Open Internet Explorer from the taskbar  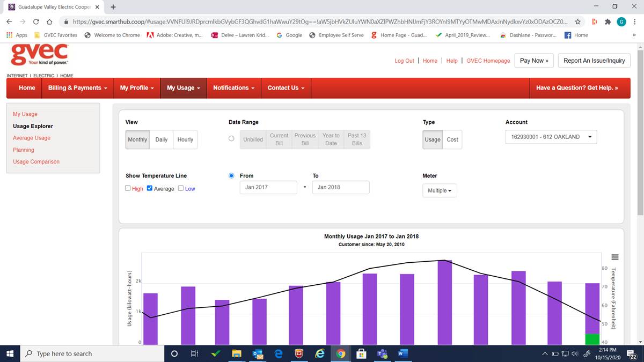click(320, 353)
